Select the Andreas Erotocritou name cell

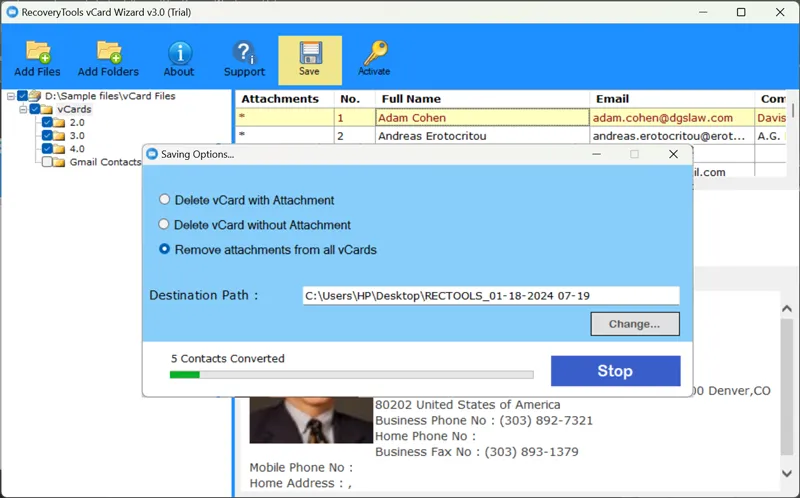click(482, 136)
